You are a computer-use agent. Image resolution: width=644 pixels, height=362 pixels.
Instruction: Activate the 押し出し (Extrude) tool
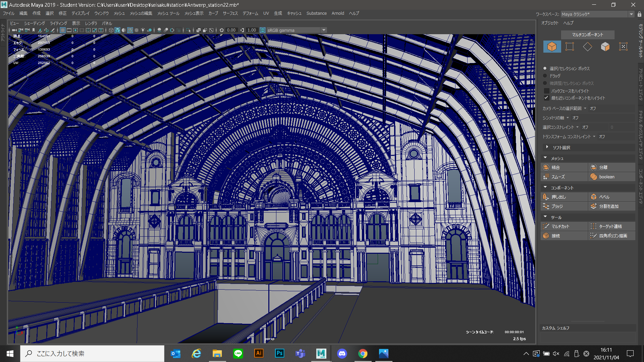coord(564,197)
